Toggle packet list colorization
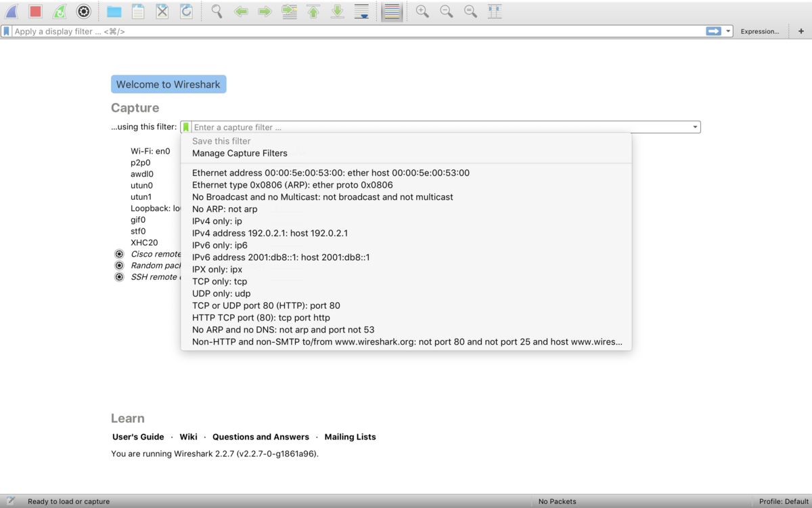 (391, 12)
